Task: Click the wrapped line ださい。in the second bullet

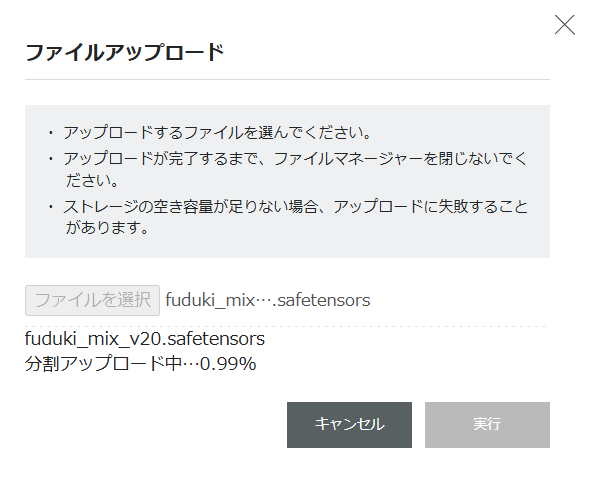Action: tap(93, 181)
